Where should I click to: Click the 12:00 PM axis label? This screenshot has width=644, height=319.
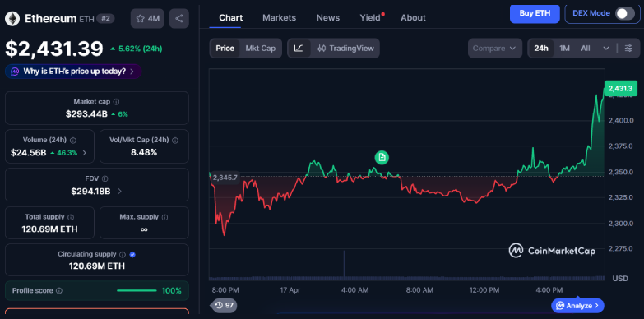point(484,290)
